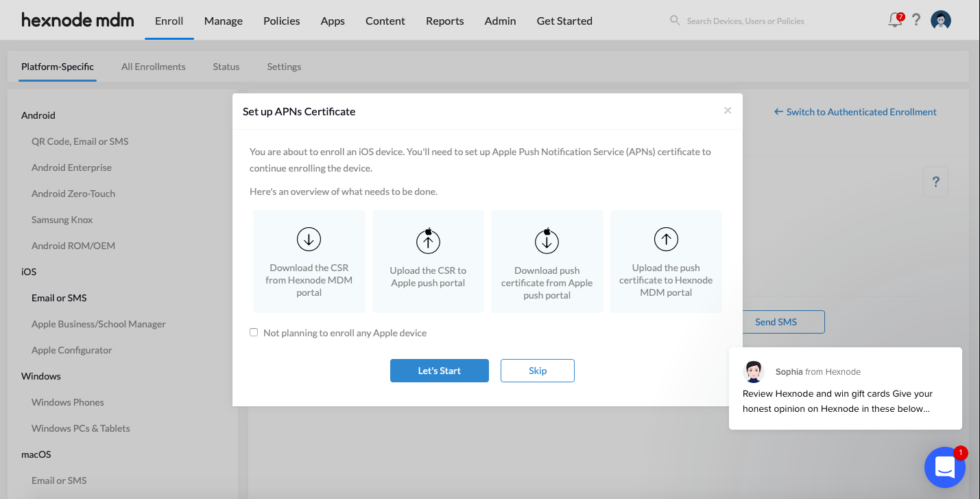Click the Download push certificate icon
980x499 pixels.
(x=547, y=240)
